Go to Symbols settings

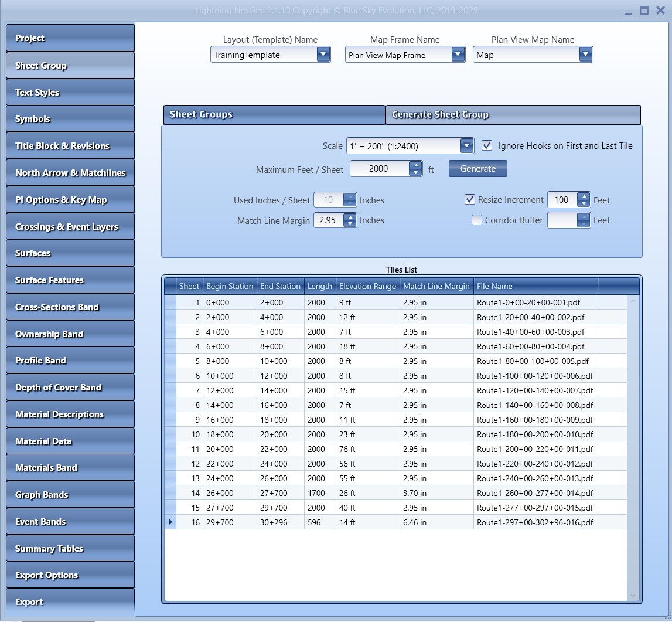(x=70, y=119)
